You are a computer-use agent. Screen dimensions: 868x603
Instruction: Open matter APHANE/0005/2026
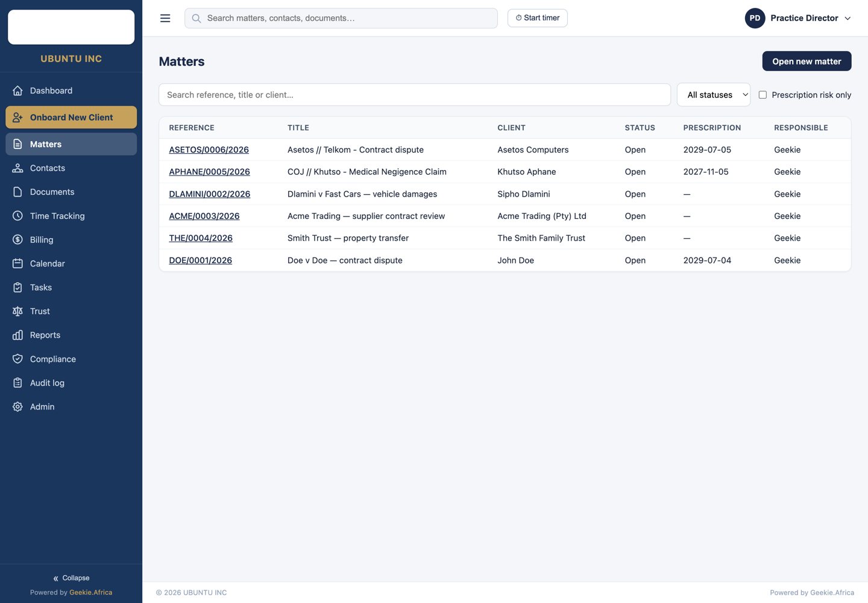(x=209, y=172)
